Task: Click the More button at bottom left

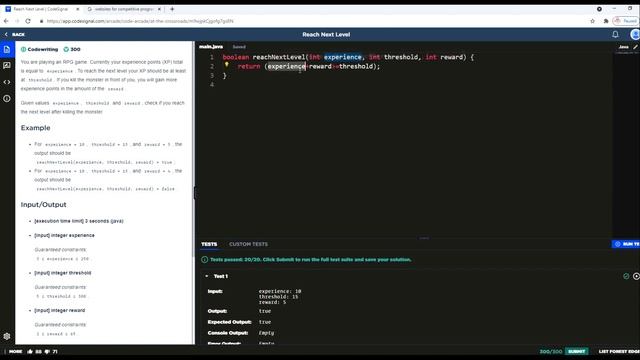Action: tap(16, 351)
